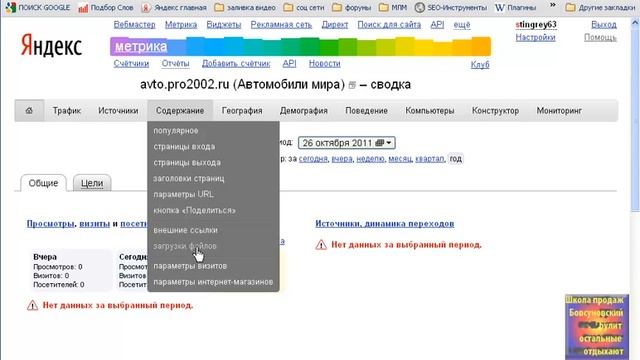
Task: Open the География menu
Action: point(242,111)
